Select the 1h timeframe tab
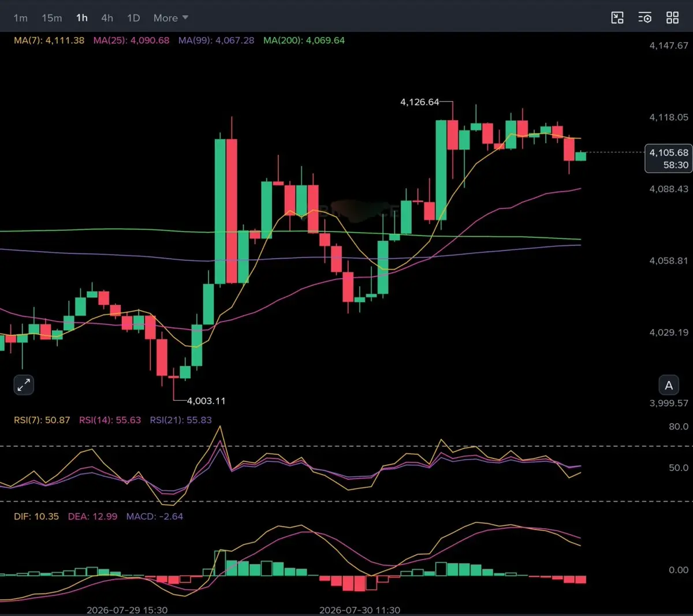The height and width of the screenshot is (616, 693). coord(82,18)
